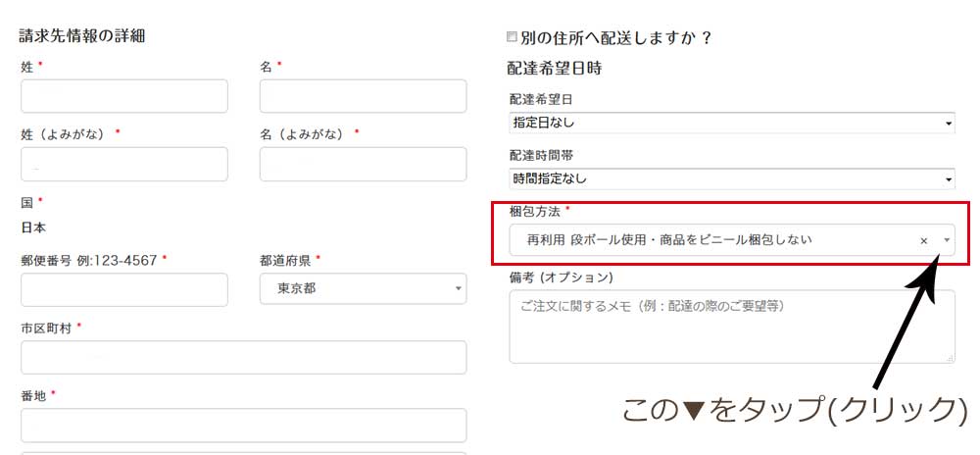Focus the 名 input field
The image size is (980, 455).
coord(363,96)
